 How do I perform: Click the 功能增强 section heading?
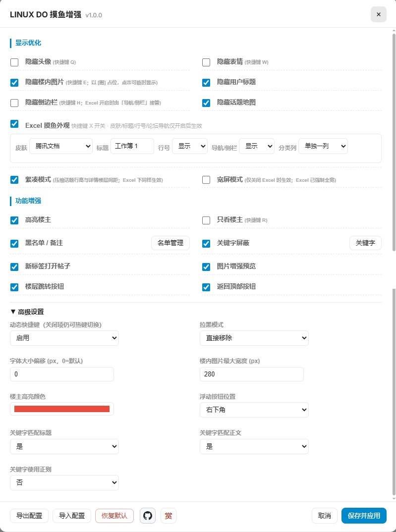point(28,201)
